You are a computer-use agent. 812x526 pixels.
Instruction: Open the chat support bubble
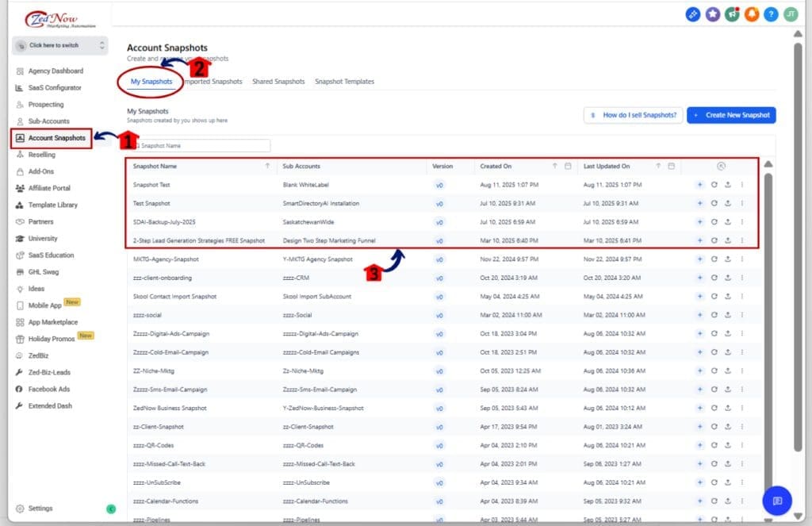[776, 501]
